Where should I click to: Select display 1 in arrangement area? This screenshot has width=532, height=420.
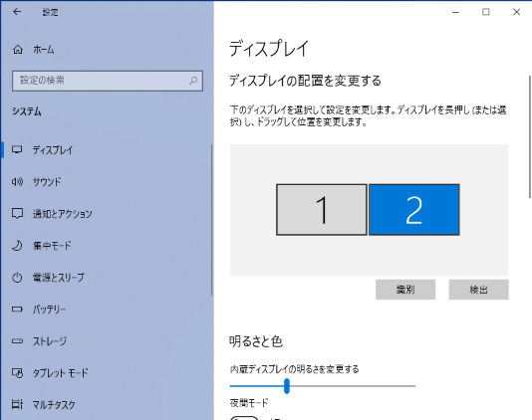click(322, 209)
